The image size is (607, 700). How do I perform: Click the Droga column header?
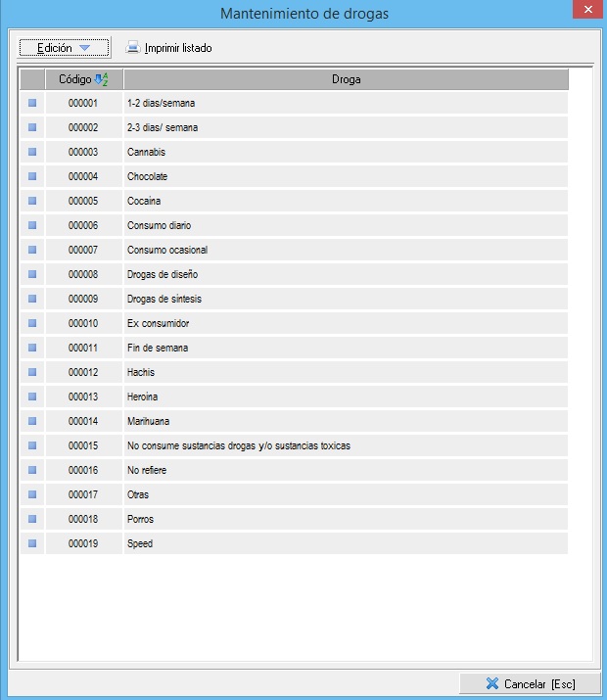click(x=346, y=79)
